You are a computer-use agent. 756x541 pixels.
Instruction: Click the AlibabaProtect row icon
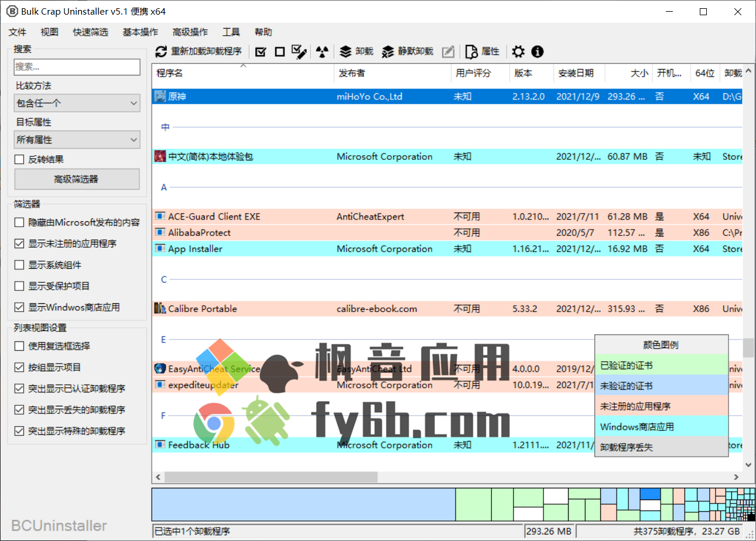tap(160, 232)
